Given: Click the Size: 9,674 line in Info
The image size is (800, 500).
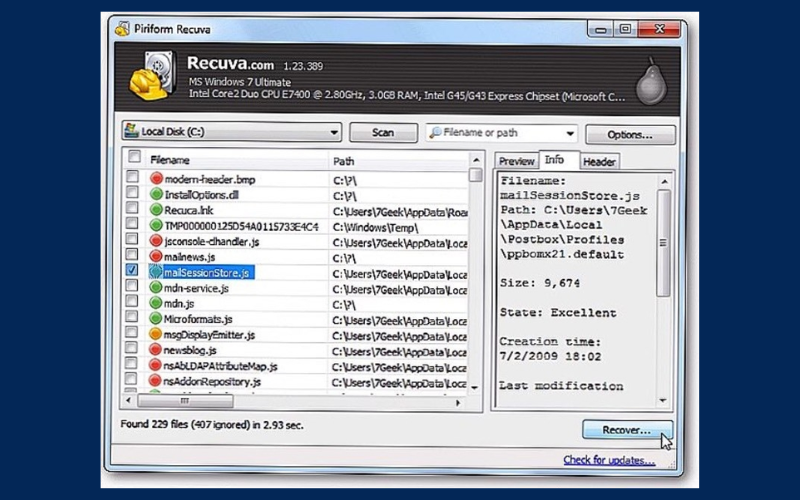Looking at the screenshot, I should point(540,283).
